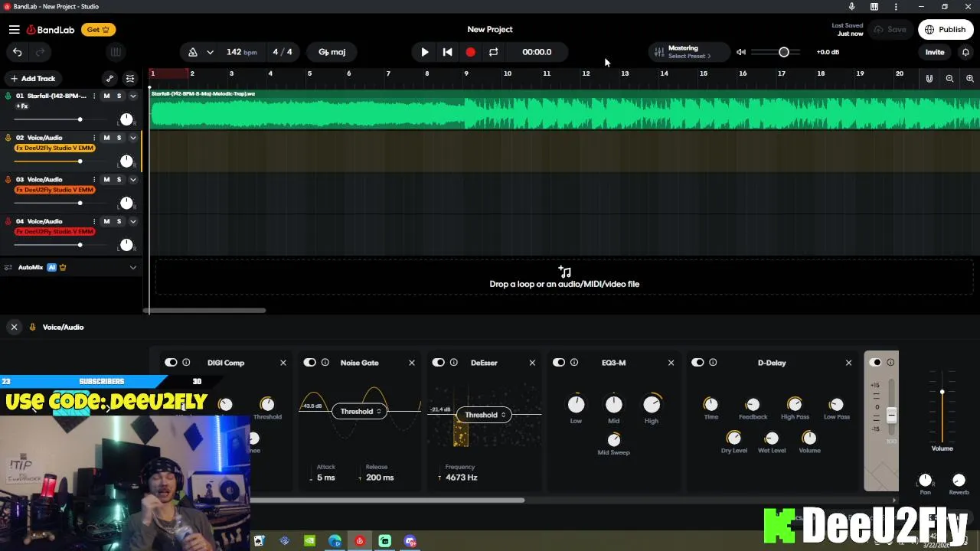
Task: Click the 4/4 time signature
Action: pos(283,52)
